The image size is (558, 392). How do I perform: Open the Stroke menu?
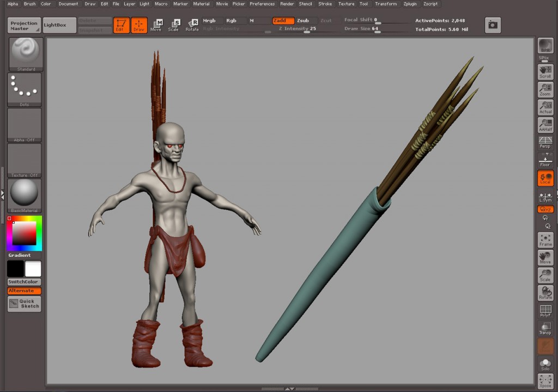coord(325,4)
